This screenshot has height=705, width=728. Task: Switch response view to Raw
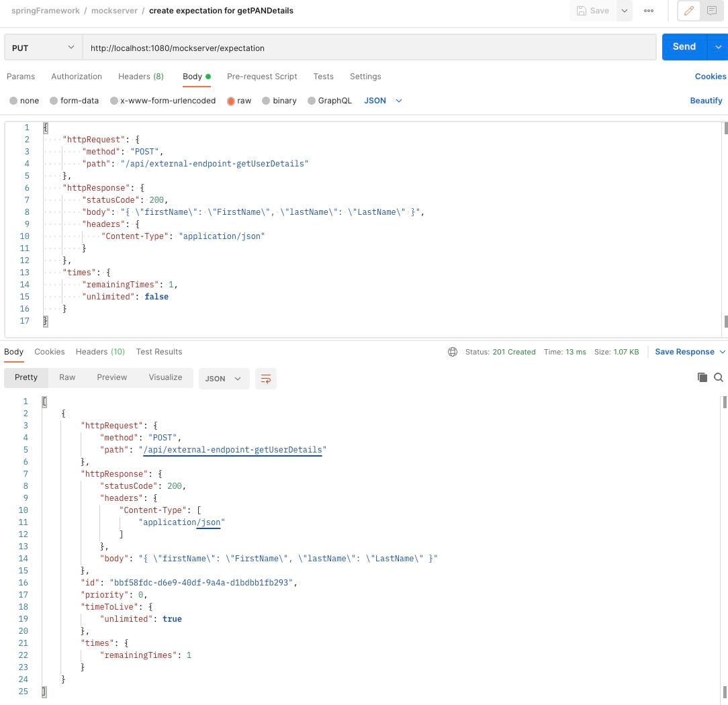tap(67, 377)
